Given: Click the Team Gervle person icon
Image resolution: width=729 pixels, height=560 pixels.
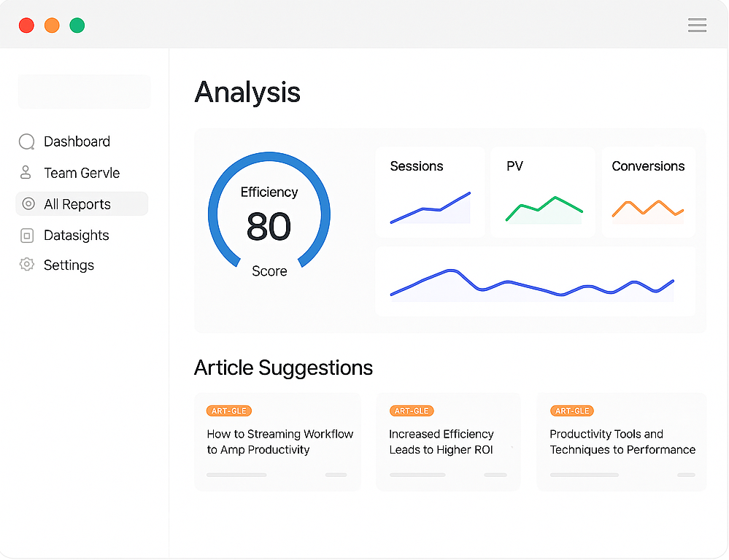Looking at the screenshot, I should pyautogui.click(x=26, y=173).
